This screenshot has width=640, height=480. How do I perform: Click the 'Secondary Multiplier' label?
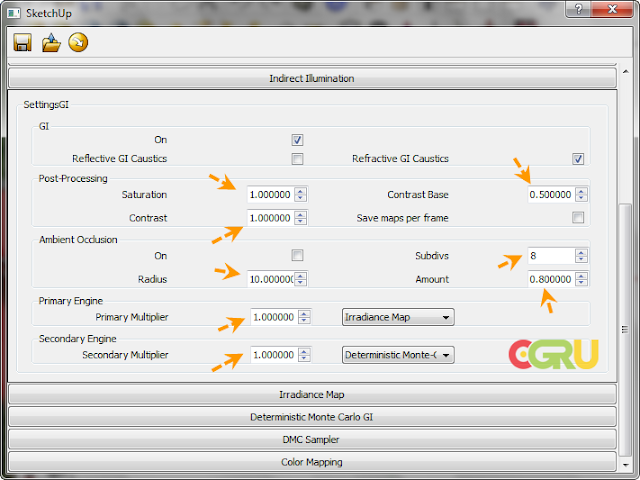tap(125, 355)
